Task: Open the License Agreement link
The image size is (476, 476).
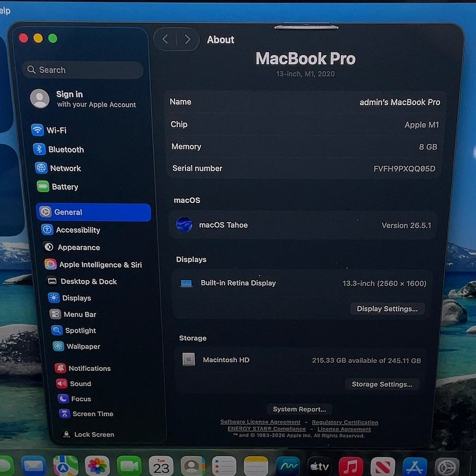Action: [344, 429]
